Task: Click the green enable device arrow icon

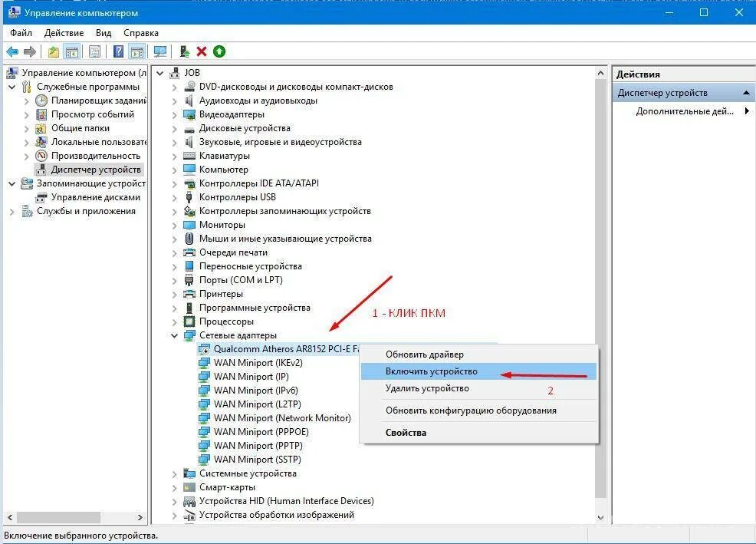Action: pyautogui.click(x=219, y=51)
